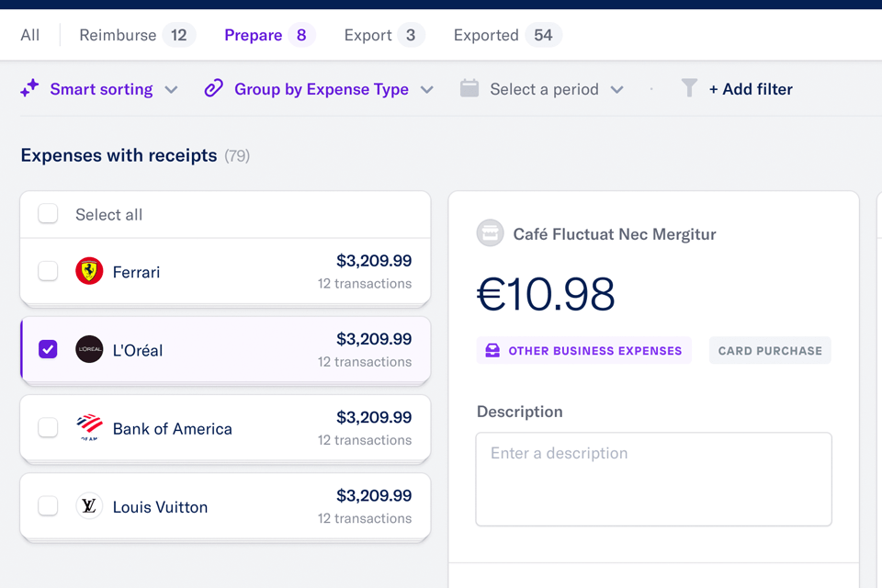Viewport: 882px width, 588px height.
Task: Click the €10.98 amount
Action: pos(546,294)
